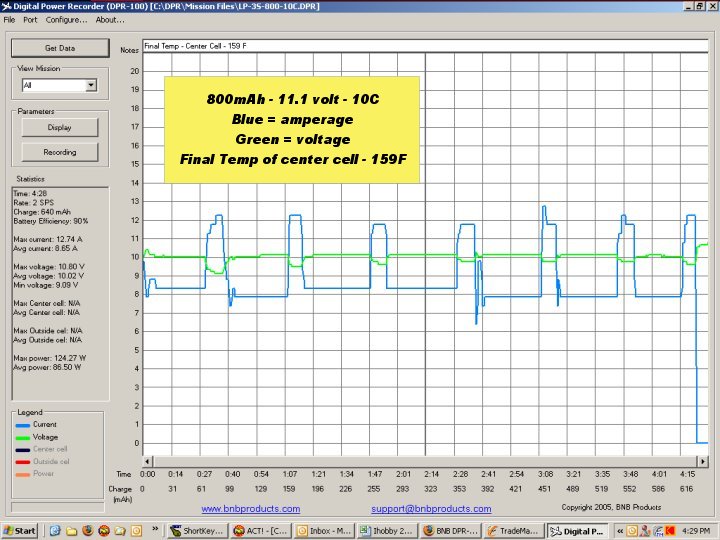The width and height of the screenshot is (720, 540).
Task: Click the Get Data button
Action: point(60,48)
